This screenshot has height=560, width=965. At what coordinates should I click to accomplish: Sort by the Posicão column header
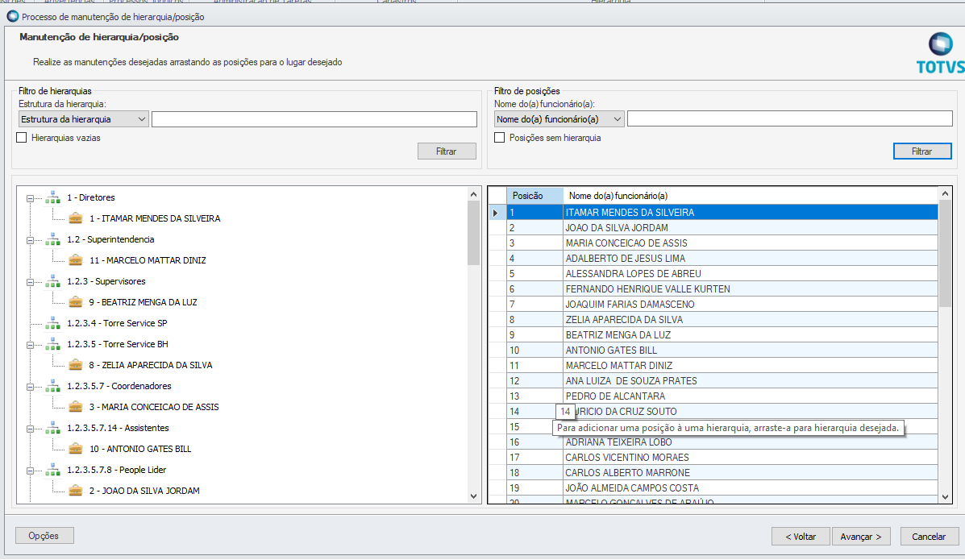pos(534,196)
